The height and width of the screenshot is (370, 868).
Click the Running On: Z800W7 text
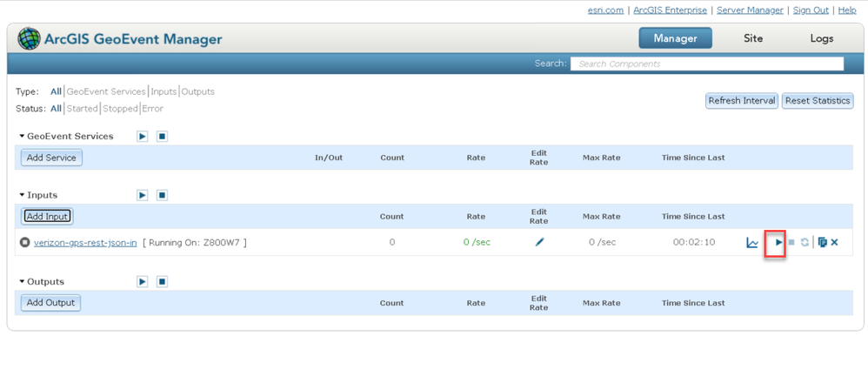tap(194, 243)
